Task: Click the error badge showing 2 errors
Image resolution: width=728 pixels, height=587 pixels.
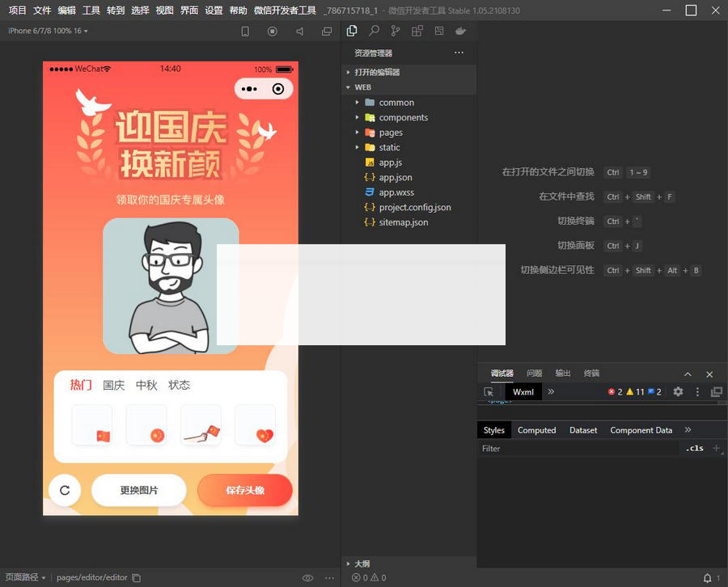Action: tap(612, 391)
